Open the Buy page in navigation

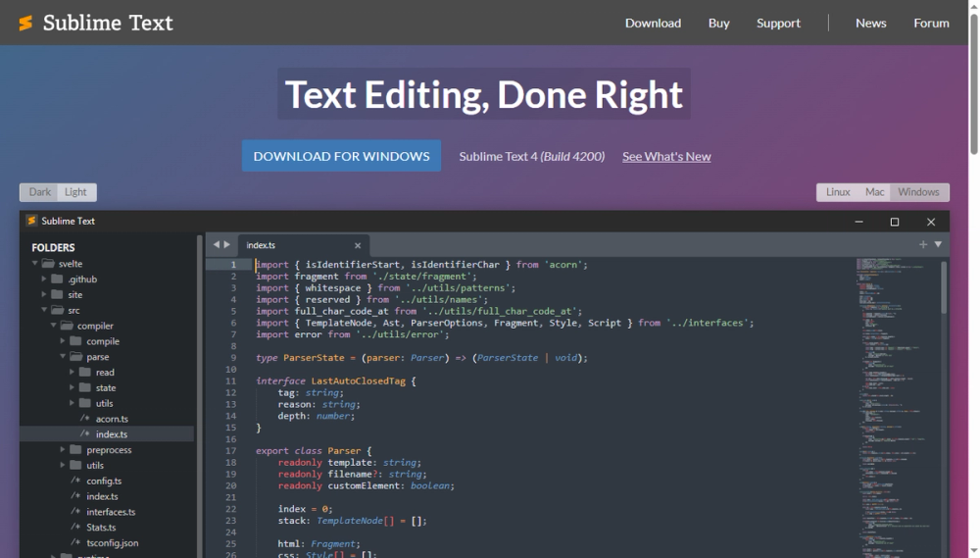coord(718,24)
